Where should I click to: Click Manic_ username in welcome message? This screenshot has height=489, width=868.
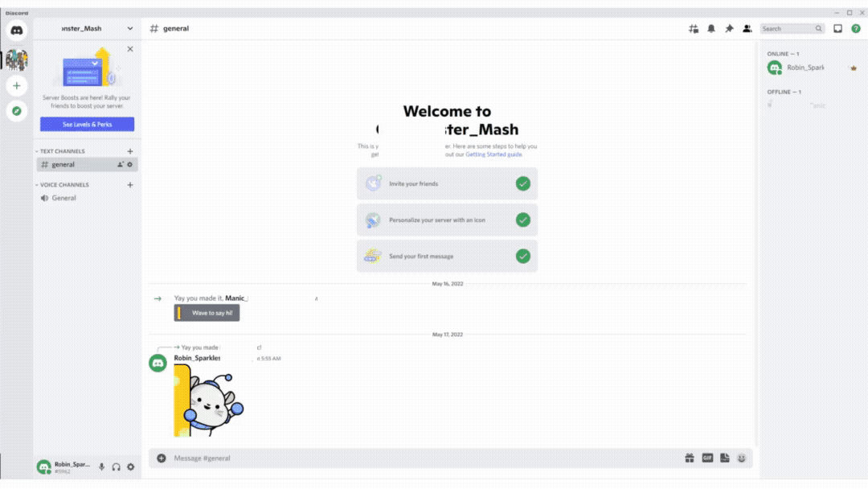236,298
